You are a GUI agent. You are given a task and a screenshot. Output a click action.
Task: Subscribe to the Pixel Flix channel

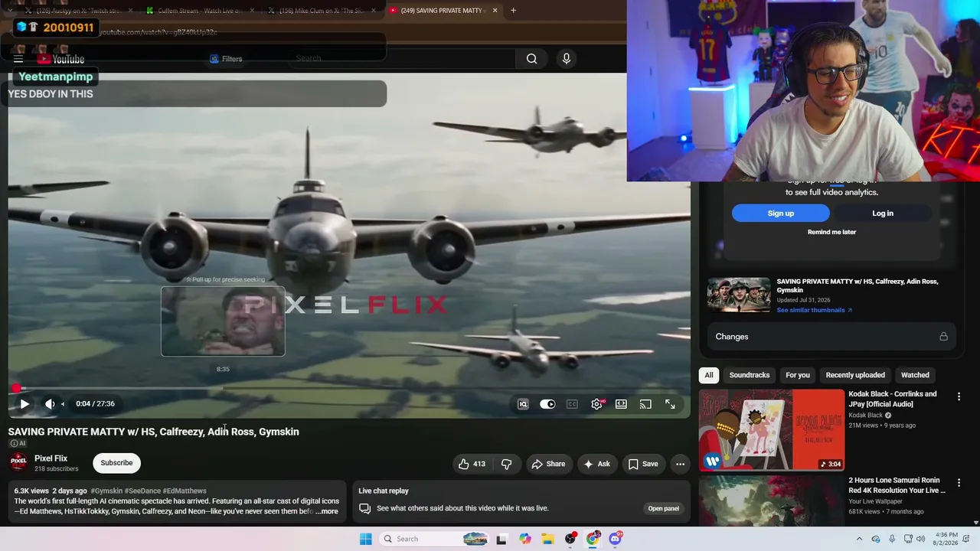(x=116, y=463)
